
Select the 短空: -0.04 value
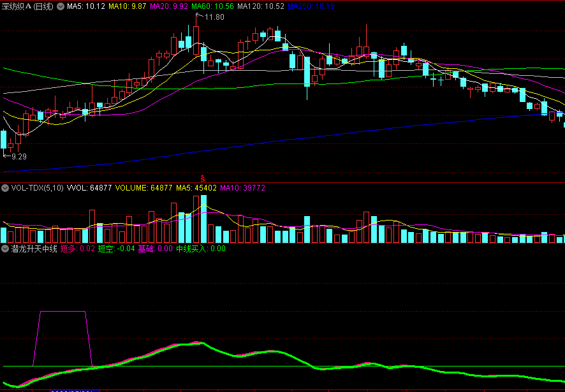(x=117, y=249)
